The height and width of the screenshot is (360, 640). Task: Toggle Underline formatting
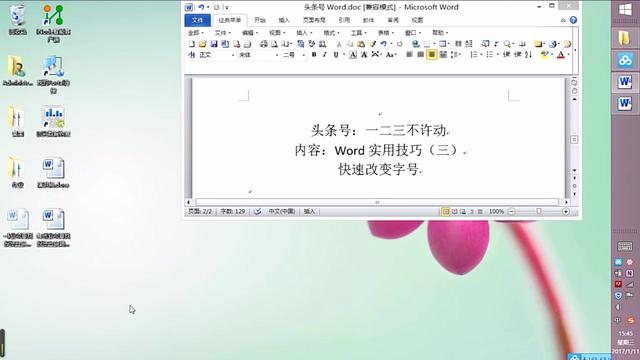tap(336, 55)
